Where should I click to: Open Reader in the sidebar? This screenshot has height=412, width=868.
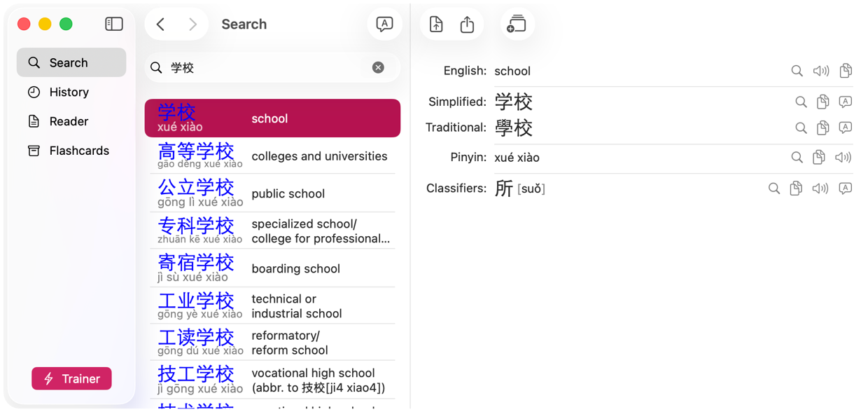(x=71, y=121)
